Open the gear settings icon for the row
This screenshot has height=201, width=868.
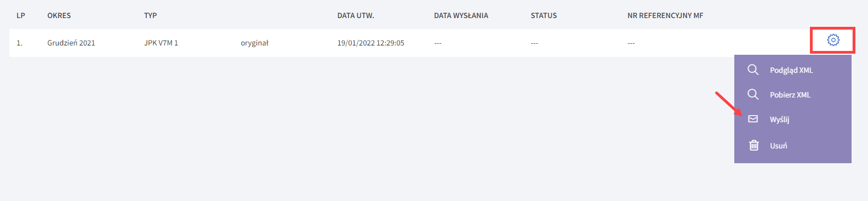coord(833,40)
